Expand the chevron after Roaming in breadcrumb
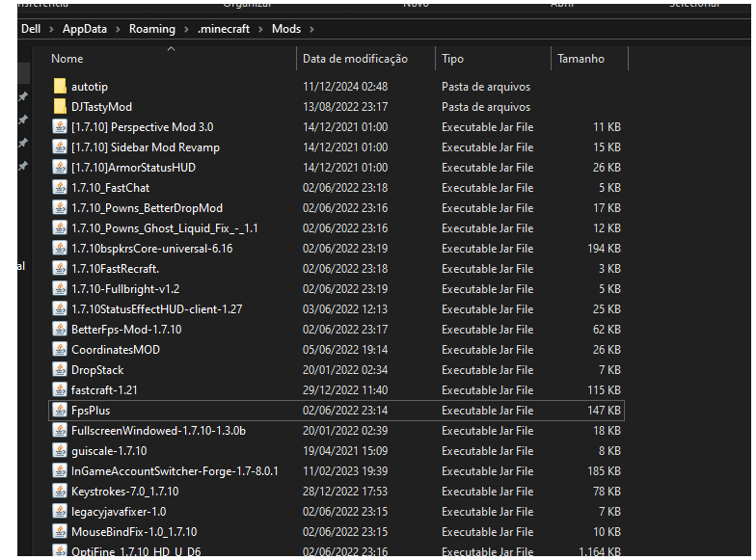 pyautogui.click(x=186, y=29)
